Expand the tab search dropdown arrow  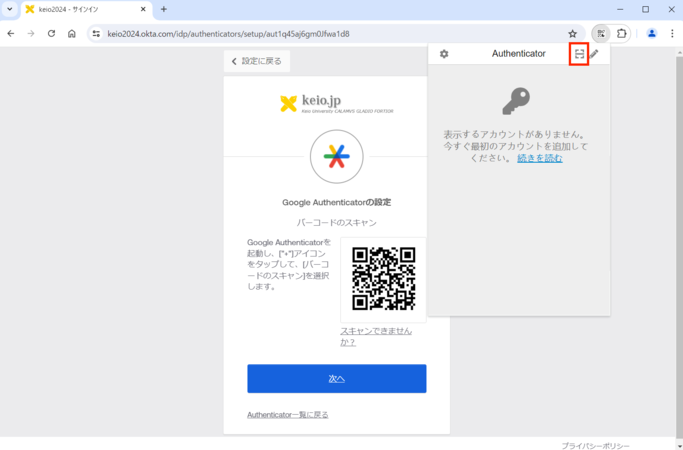click(x=10, y=9)
